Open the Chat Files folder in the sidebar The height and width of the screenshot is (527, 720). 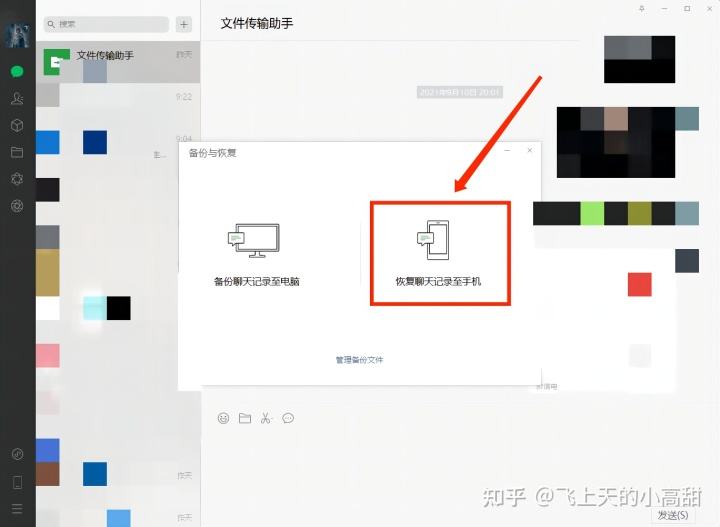tap(17, 152)
